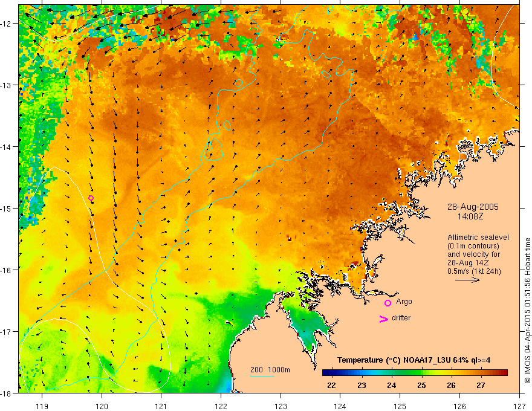Click the '0.5m/s (1kt 24h)' label
The image size is (532, 411).
[x=474, y=271]
